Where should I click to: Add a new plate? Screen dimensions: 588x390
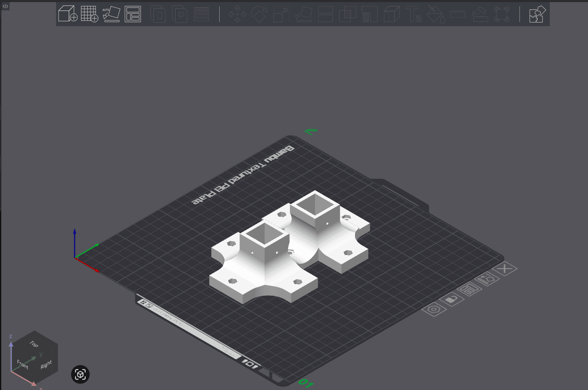90,14
